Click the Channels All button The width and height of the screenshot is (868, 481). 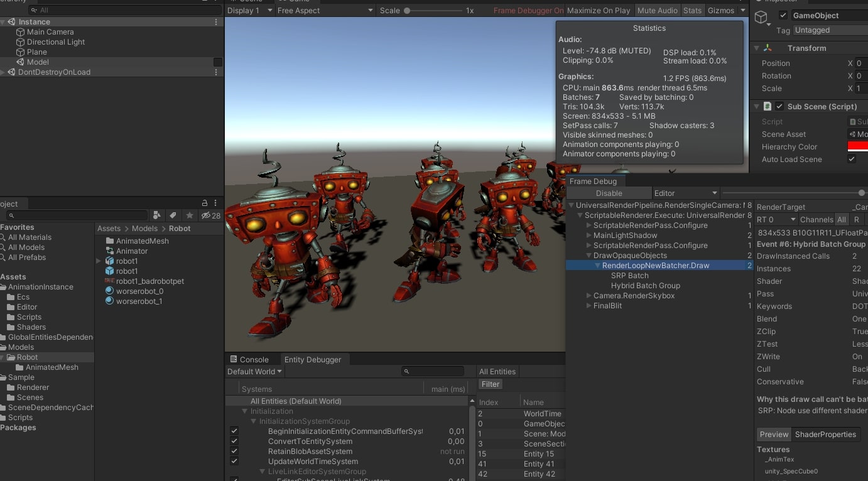click(842, 220)
